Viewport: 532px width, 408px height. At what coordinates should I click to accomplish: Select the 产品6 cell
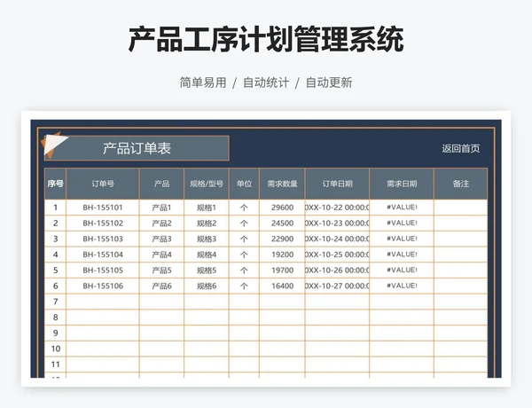(161, 286)
